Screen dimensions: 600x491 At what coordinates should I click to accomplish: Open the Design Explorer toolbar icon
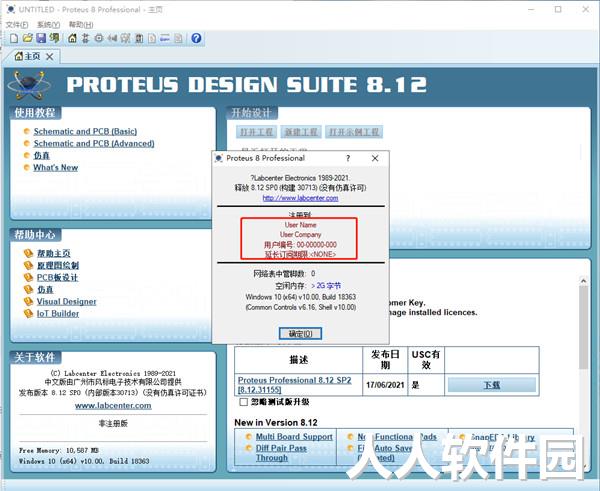point(139,38)
